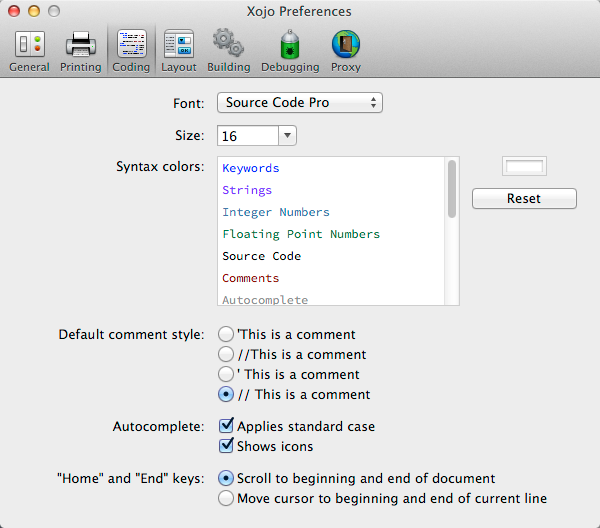The image size is (600, 528).
Task: Select Floating Point Numbers syntax color row
Action: click(x=331, y=234)
